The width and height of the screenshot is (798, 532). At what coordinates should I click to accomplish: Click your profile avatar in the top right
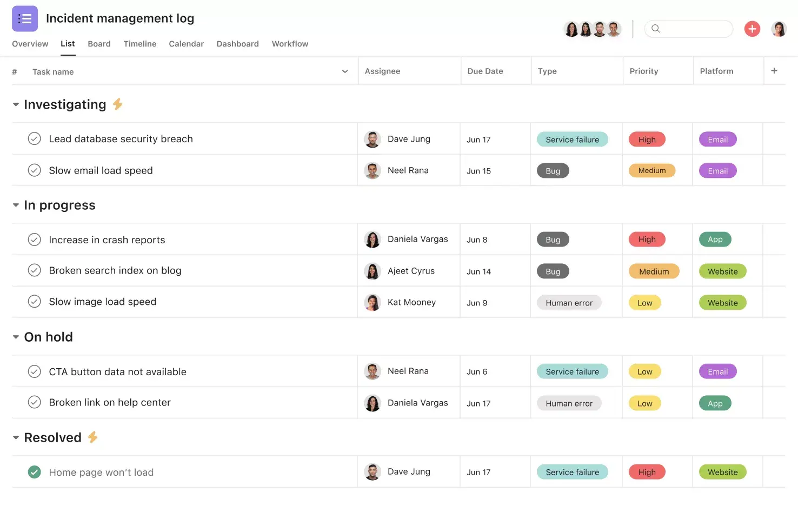(779, 29)
